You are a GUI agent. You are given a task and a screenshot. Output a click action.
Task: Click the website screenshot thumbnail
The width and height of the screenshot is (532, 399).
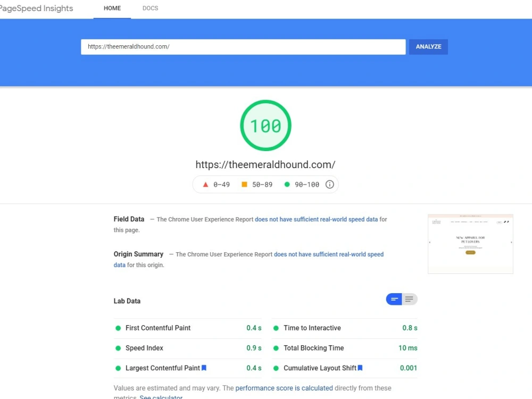[471, 244]
